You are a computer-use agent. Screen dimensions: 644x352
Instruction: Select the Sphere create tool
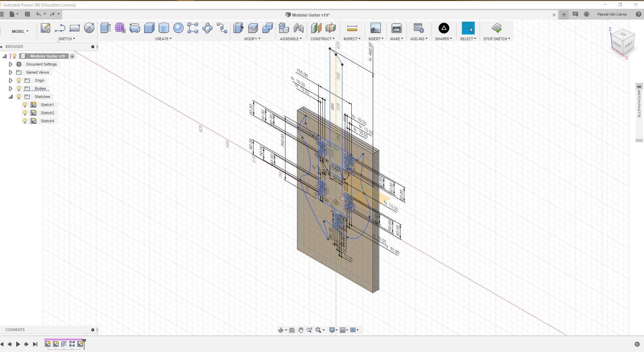coord(178,28)
